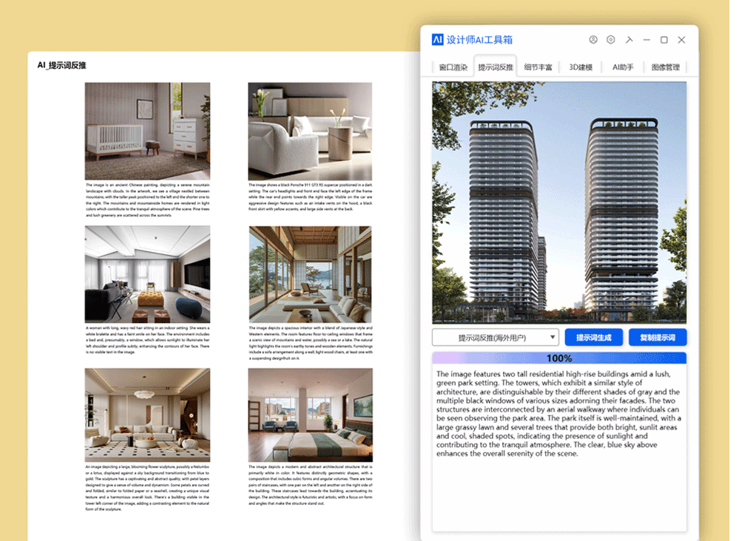
Task: Click into the generated prompt text box
Action: (x=558, y=448)
